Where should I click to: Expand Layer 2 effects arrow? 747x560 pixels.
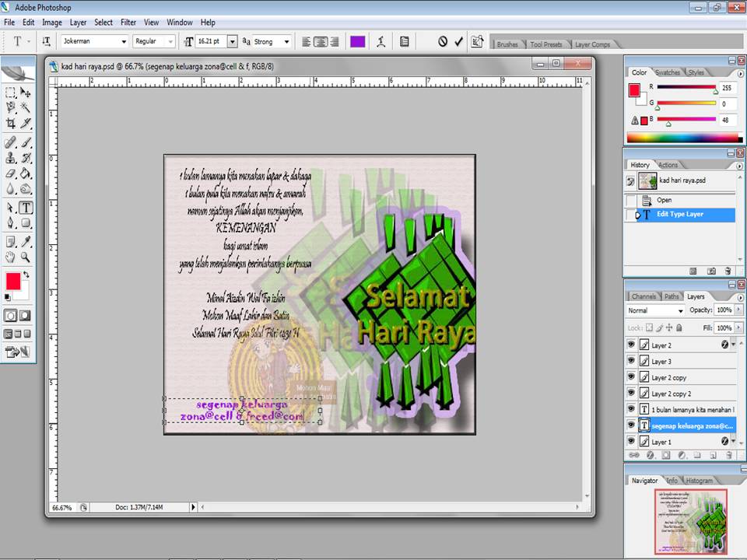pos(734,345)
